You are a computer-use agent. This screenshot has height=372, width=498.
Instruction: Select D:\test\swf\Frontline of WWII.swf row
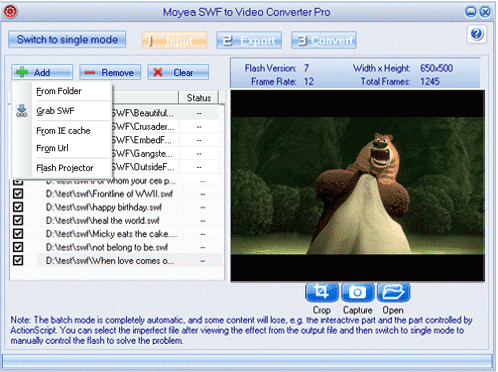pos(117,194)
